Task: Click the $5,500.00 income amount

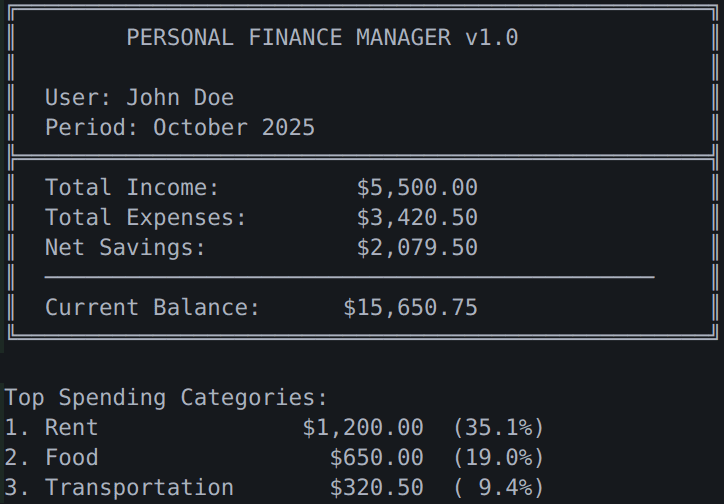Action: point(417,188)
